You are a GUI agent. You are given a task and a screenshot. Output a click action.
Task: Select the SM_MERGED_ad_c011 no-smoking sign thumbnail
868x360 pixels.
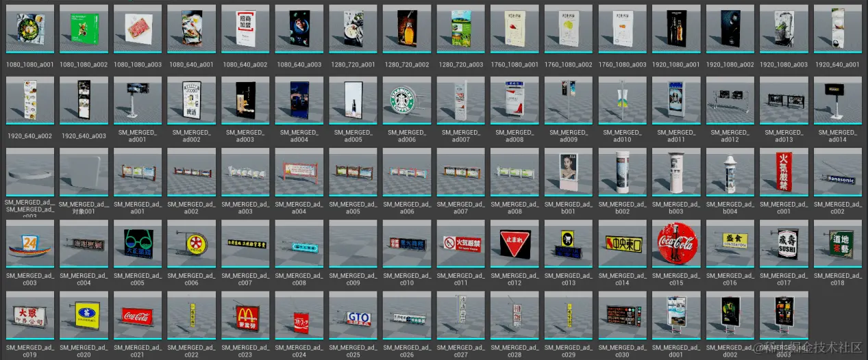(x=461, y=244)
